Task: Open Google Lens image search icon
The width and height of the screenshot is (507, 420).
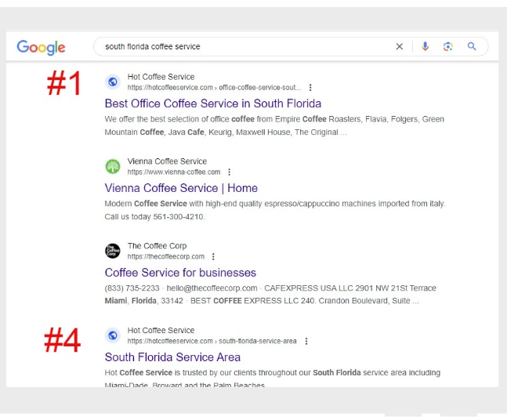Action: click(447, 46)
